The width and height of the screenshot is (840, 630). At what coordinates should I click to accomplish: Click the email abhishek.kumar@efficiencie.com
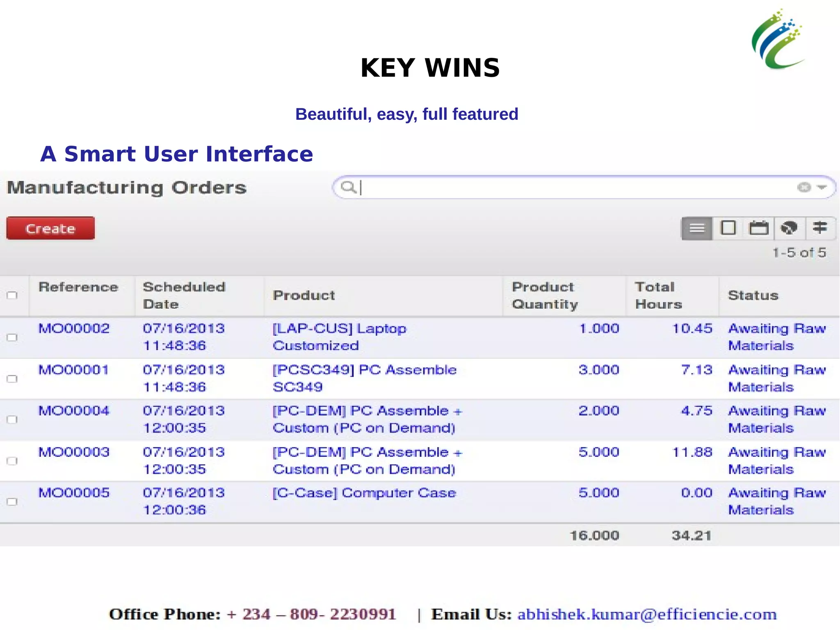point(647,614)
